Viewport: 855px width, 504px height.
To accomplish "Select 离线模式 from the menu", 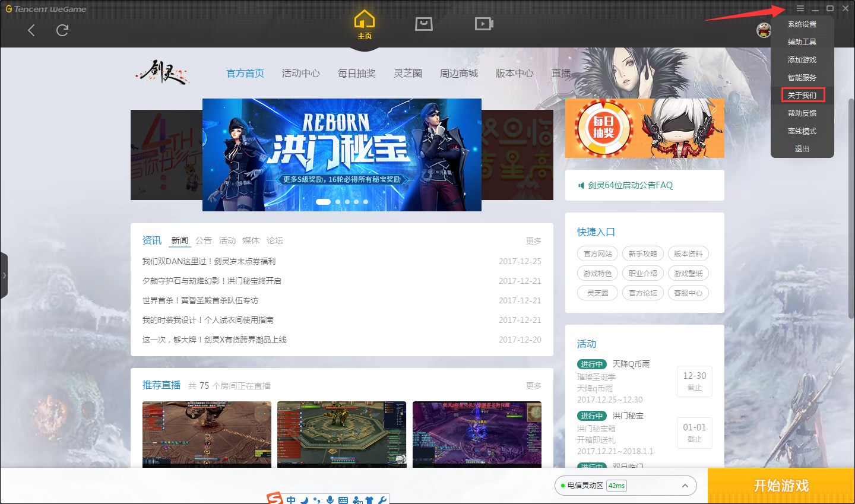I will pos(802,131).
